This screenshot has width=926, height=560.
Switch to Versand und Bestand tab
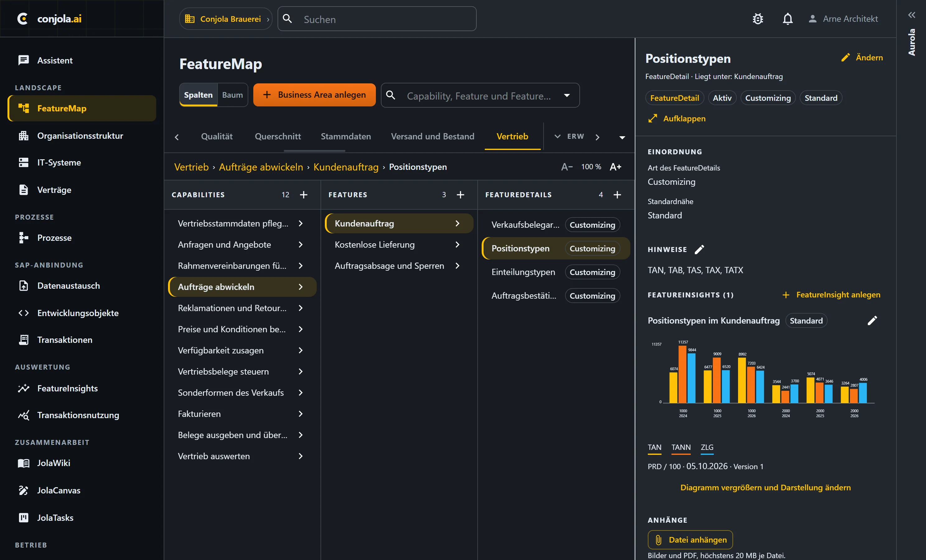(433, 137)
